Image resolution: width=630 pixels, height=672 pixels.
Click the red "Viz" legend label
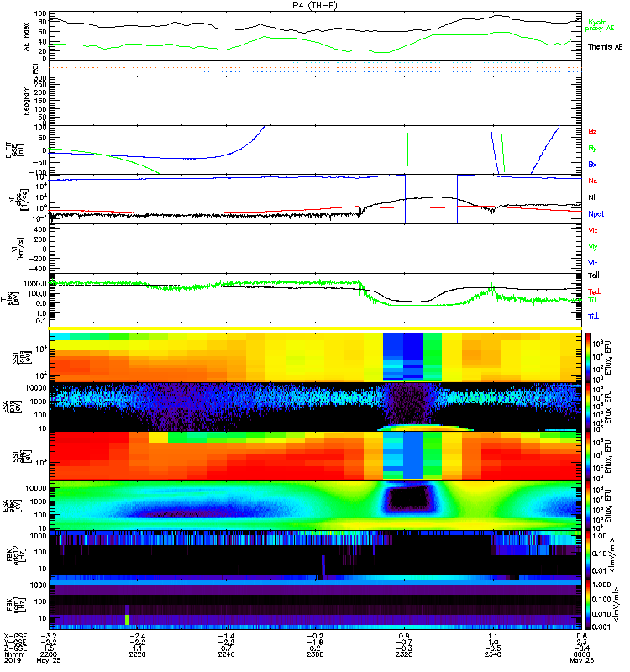point(593,230)
